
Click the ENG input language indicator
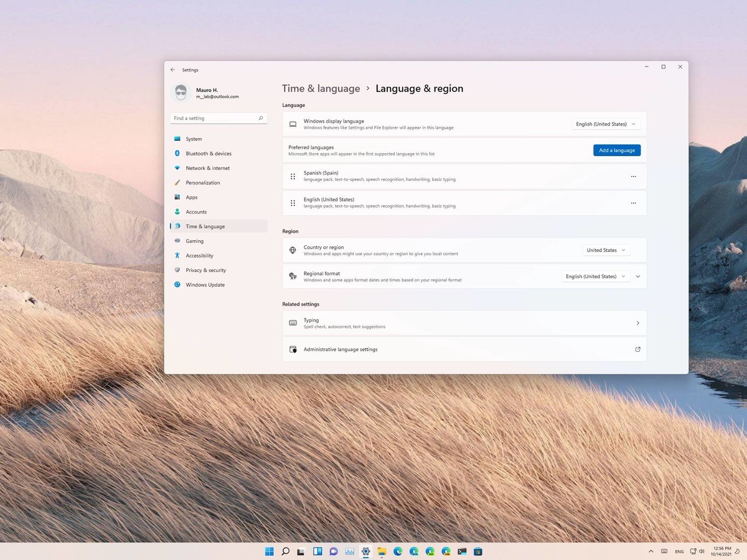tap(679, 552)
